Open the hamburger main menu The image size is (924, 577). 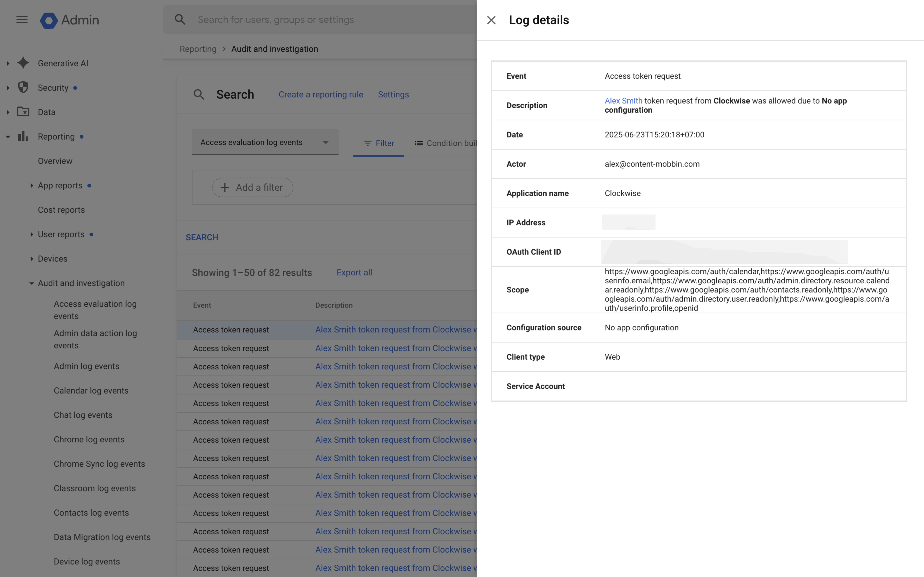(22, 20)
